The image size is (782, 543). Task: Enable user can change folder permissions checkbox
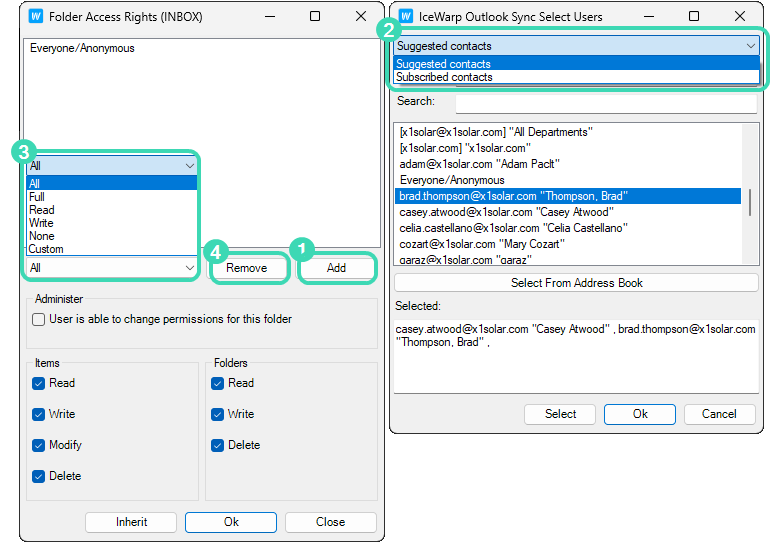[x=38, y=319]
